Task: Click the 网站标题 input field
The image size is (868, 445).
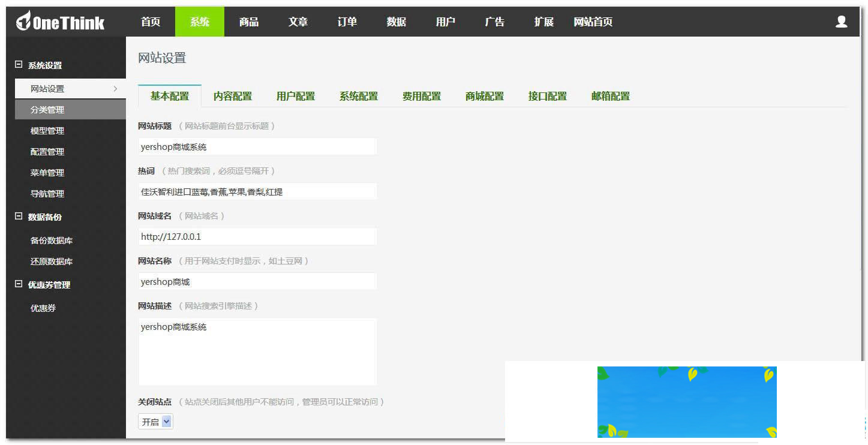Action: (x=257, y=146)
